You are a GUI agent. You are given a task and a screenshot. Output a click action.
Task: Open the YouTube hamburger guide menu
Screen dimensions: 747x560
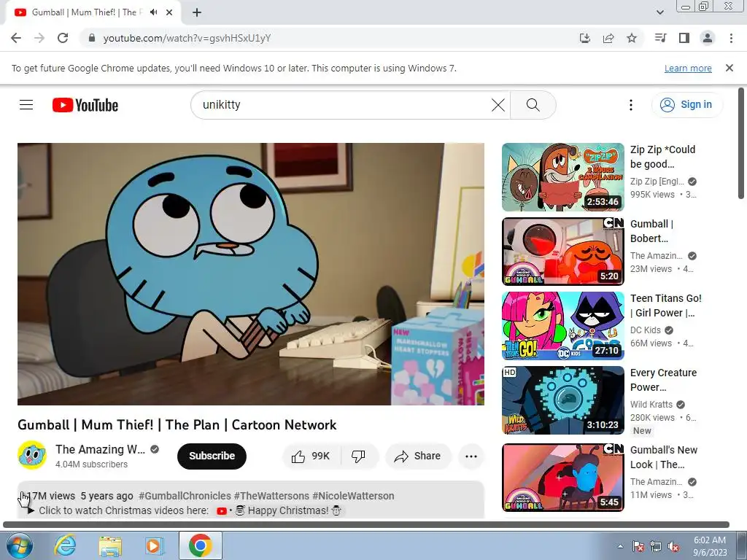(x=26, y=105)
